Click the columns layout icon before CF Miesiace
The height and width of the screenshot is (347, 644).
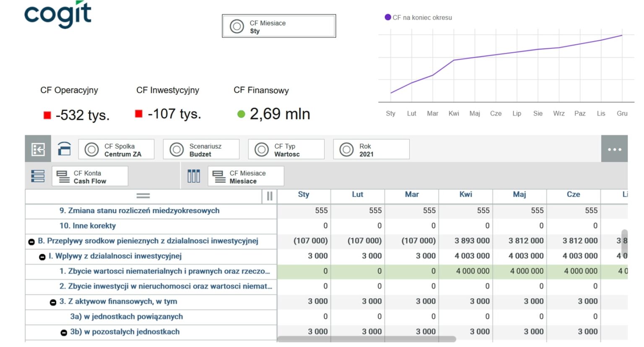tap(193, 176)
